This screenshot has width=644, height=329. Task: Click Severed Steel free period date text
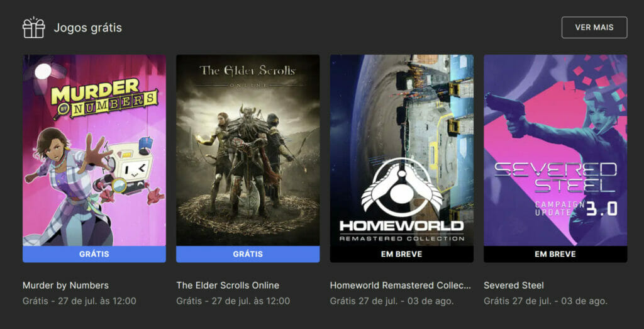[x=545, y=301]
